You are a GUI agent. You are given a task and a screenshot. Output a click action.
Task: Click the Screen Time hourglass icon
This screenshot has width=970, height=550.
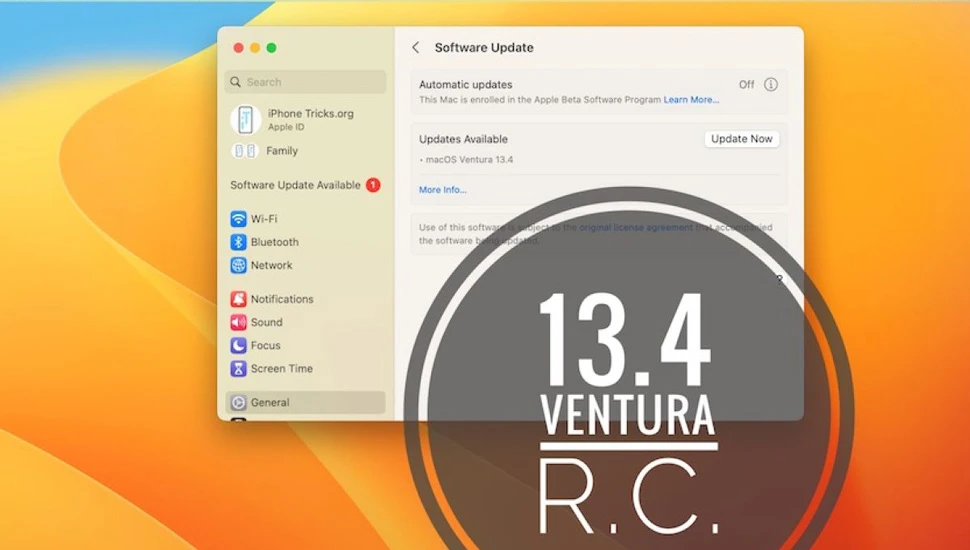click(x=238, y=369)
